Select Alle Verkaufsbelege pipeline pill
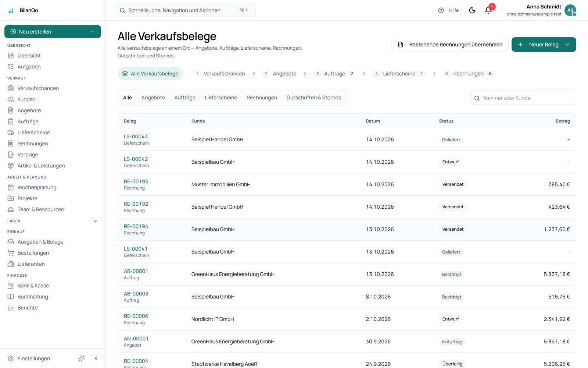 [150, 74]
